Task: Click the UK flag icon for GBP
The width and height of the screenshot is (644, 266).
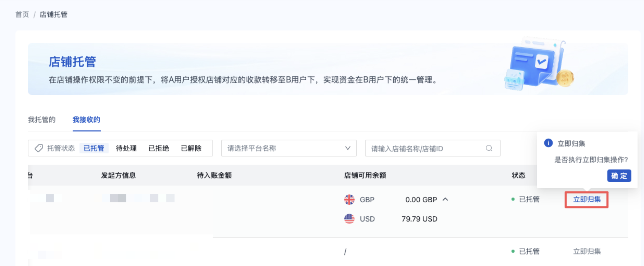Action: (x=349, y=199)
